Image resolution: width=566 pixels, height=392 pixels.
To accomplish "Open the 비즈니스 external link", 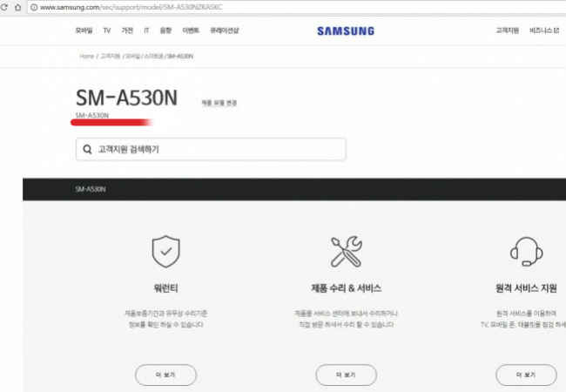I will 544,30.
